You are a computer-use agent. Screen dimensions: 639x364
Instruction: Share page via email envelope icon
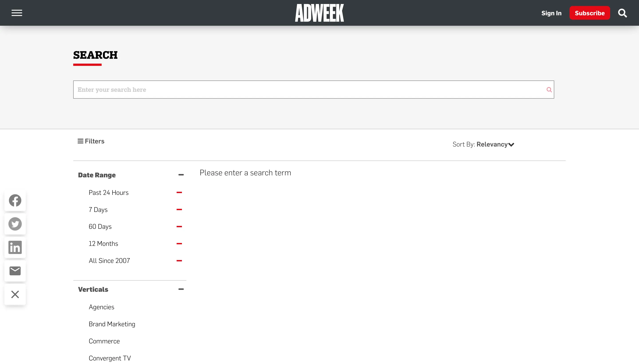coord(15,271)
